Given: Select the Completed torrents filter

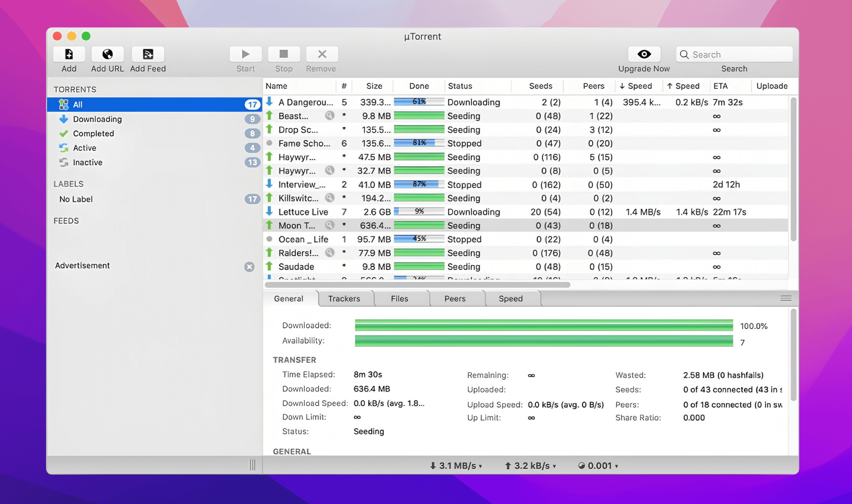Looking at the screenshot, I should point(94,134).
